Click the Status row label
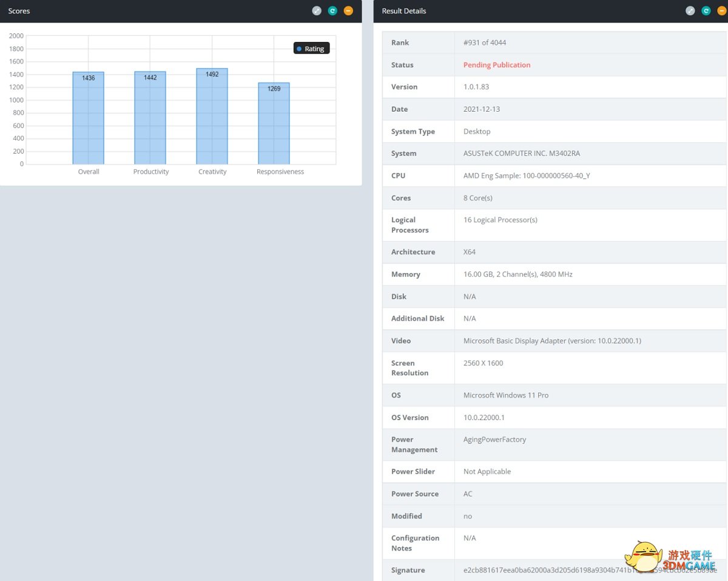The image size is (728, 581). click(402, 65)
